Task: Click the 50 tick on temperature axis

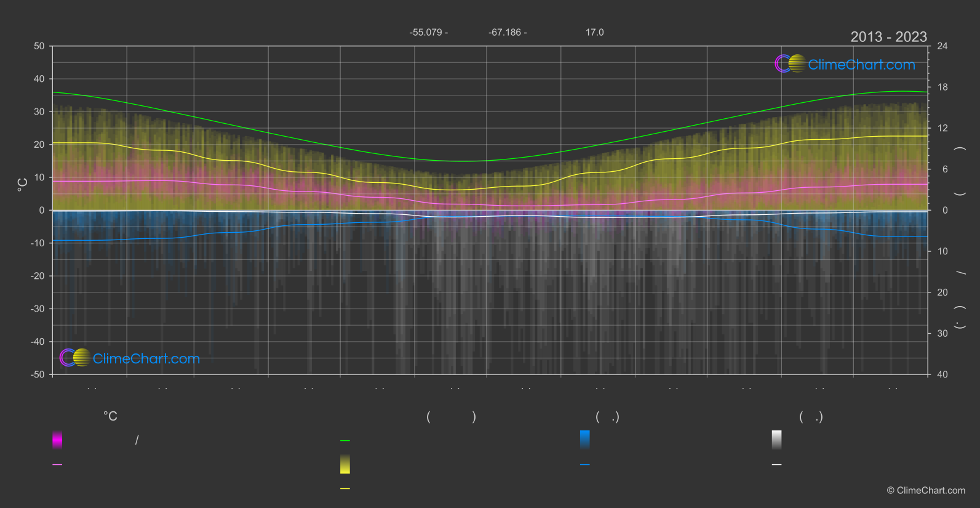Action: click(x=39, y=46)
